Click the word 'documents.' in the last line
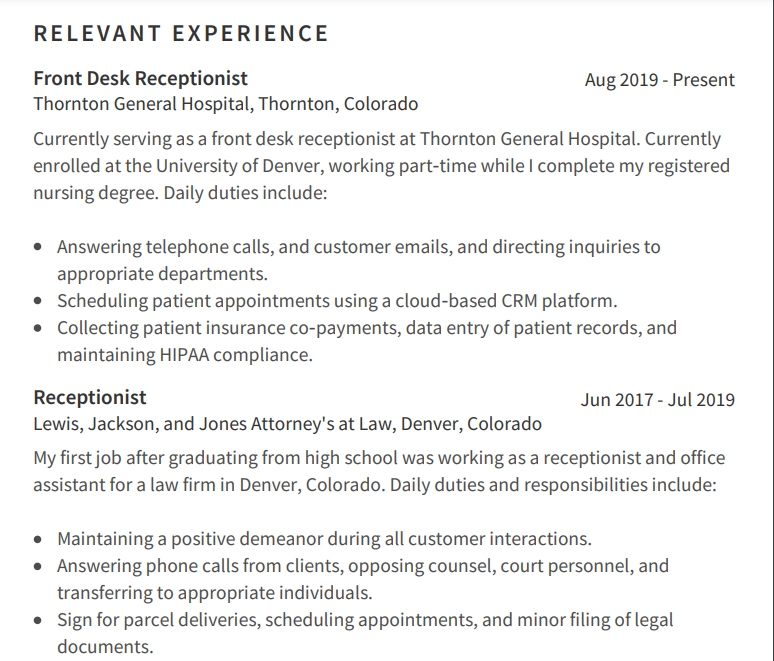Image resolution: width=774 pixels, height=661 pixels. (106, 647)
